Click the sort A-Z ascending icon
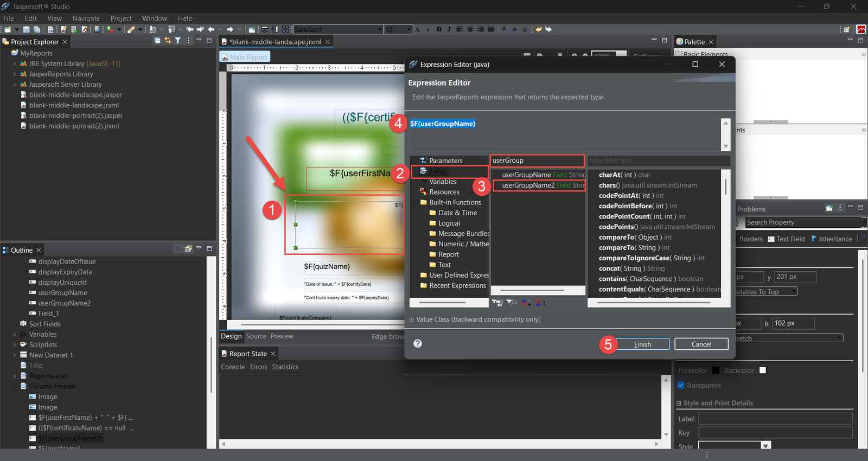The image size is (868, 461). coord(526,303)
